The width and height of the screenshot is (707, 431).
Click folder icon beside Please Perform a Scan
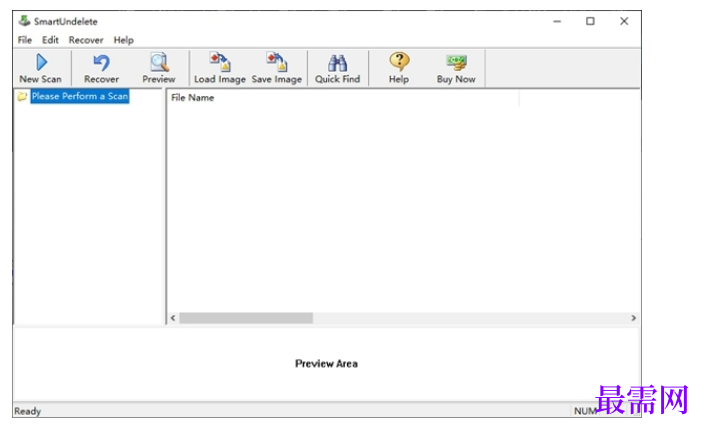[22, 96]
